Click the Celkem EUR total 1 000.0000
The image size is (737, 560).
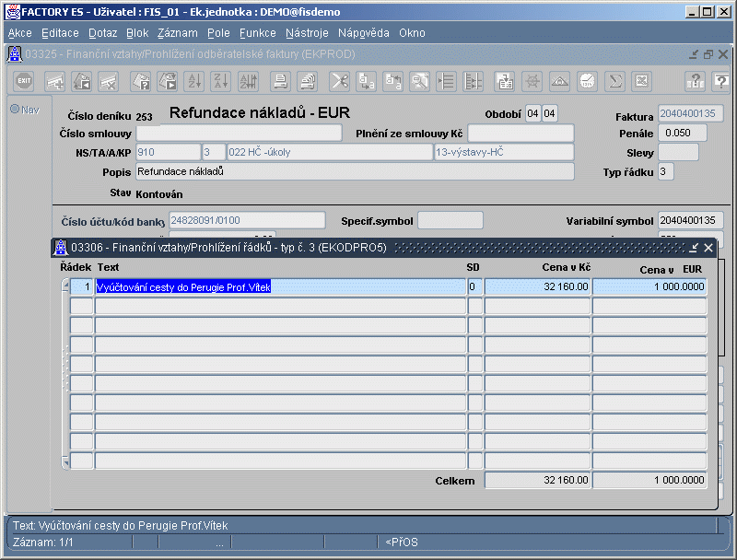point(649,480)
